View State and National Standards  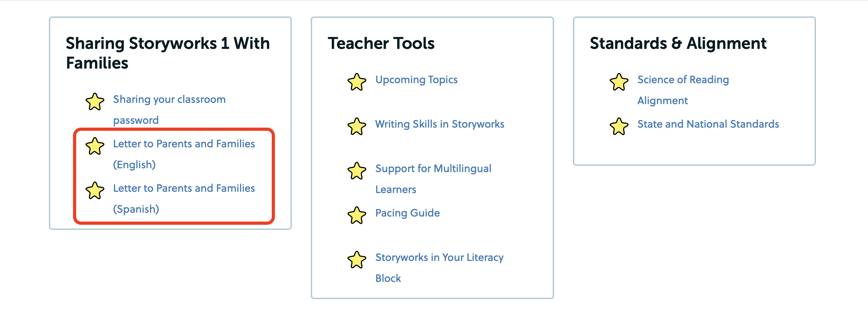point(708,124)
